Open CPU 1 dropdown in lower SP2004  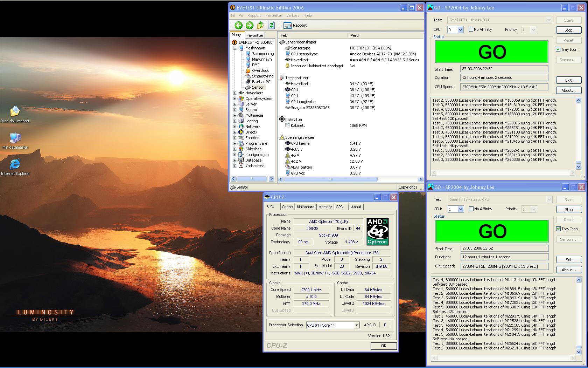[461, 209]
